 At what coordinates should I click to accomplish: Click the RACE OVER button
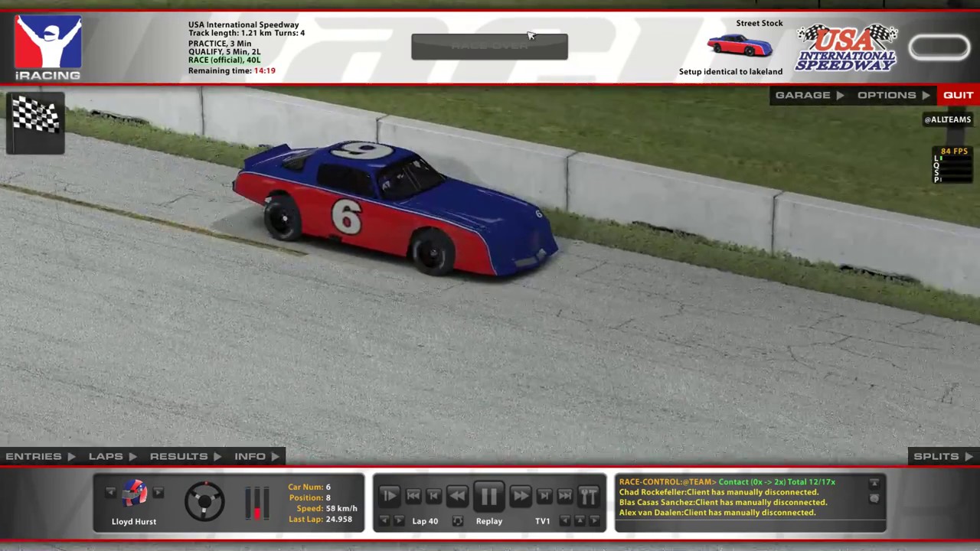(x=489, y=46)
